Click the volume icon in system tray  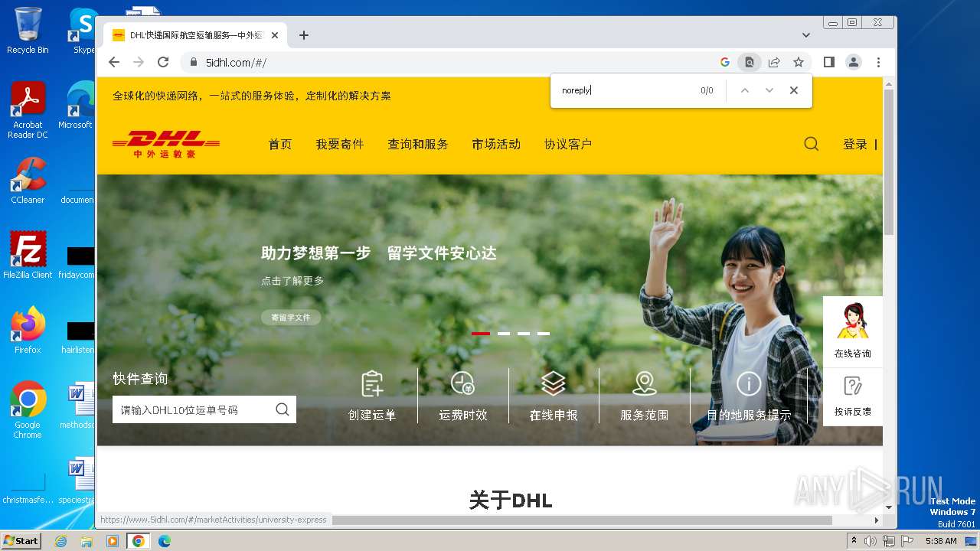tap(871, 541)
